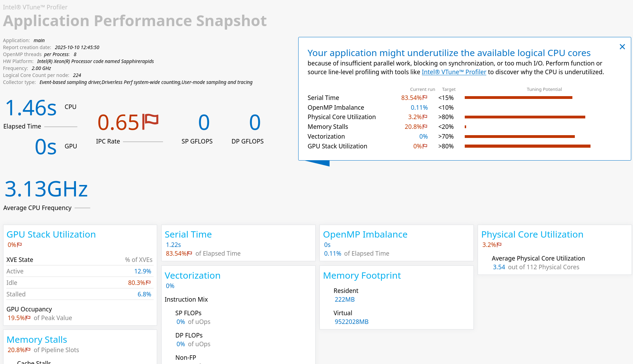The image size is (633, 364).
Task: Click the 3.13GHz average CPU frequency value
Action: 46,189
